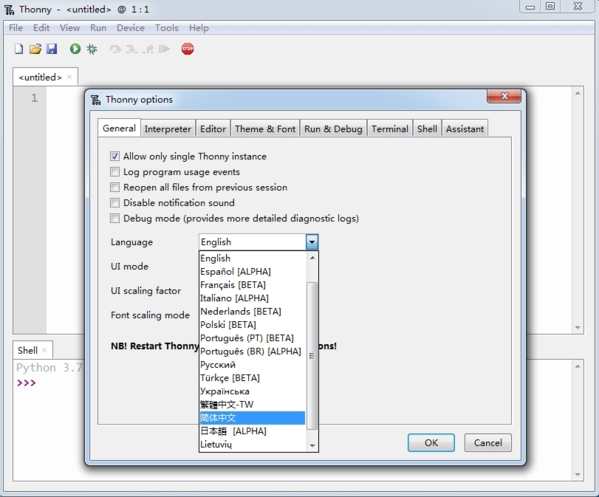Open the File menu
Screen dimensions: 599x497
tap(16, 28)
